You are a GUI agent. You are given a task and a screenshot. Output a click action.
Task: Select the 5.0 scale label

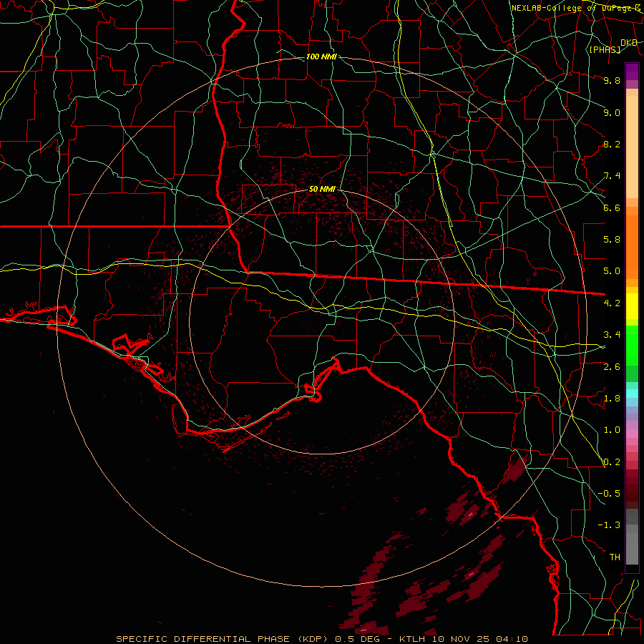[x=612, y=271]
